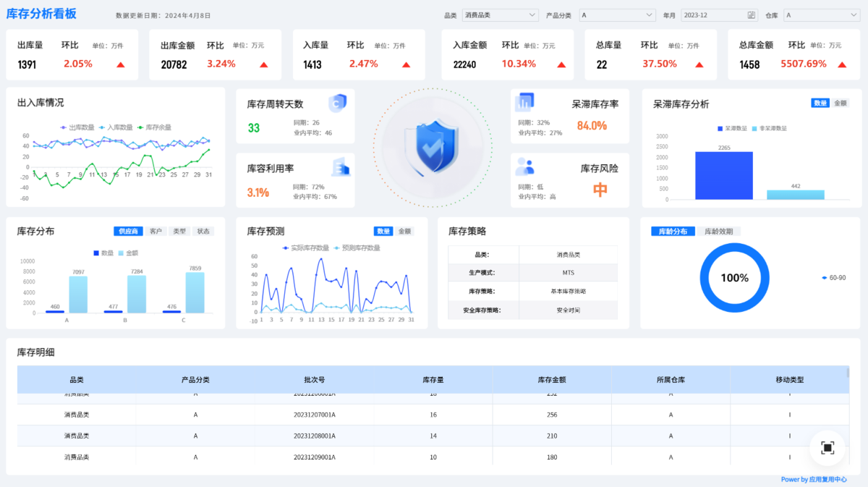Click the 7097 金额 bar for supplier A
The width and height of the screenshot is (868, 487).
click(78, 295)
